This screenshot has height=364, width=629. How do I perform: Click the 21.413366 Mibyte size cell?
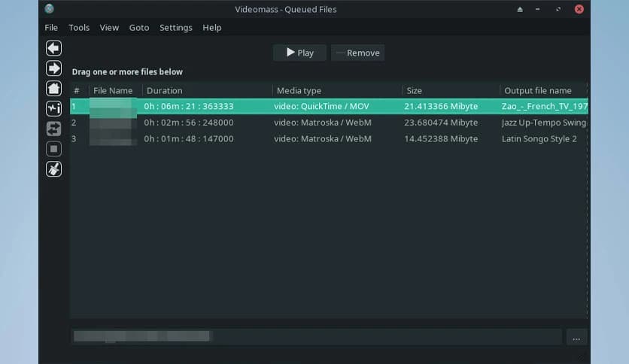pos(441,106)
